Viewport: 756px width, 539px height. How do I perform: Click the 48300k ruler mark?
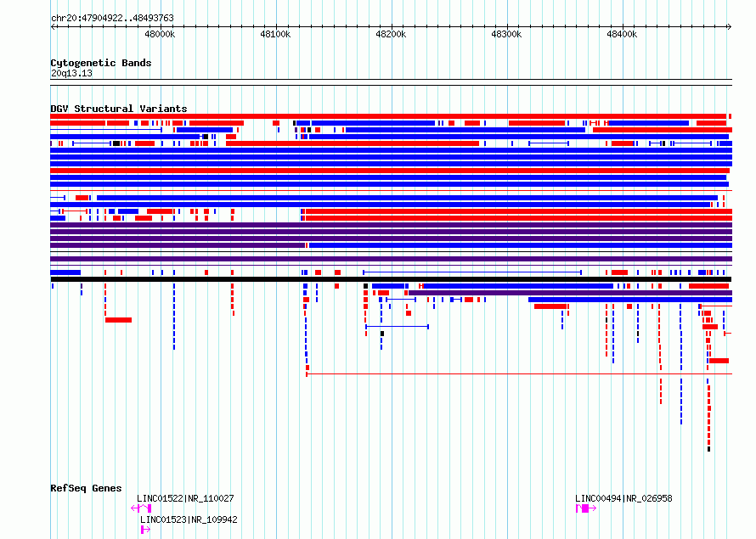click(x=506, y=34)
